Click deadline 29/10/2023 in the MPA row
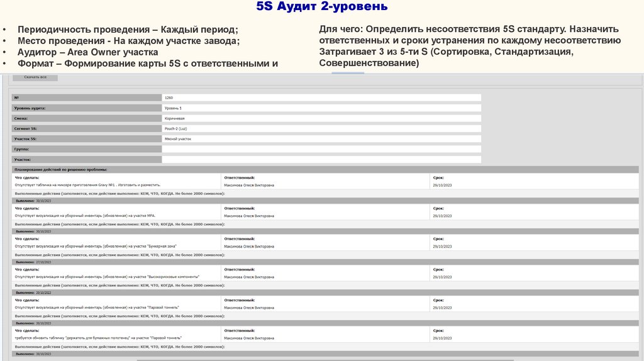 pyautogui.click(x=442, y=216)
